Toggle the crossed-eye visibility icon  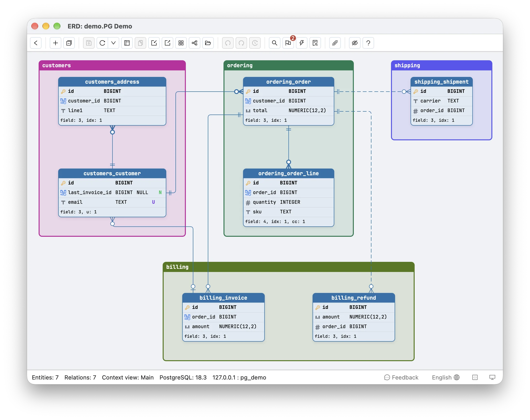355,43
